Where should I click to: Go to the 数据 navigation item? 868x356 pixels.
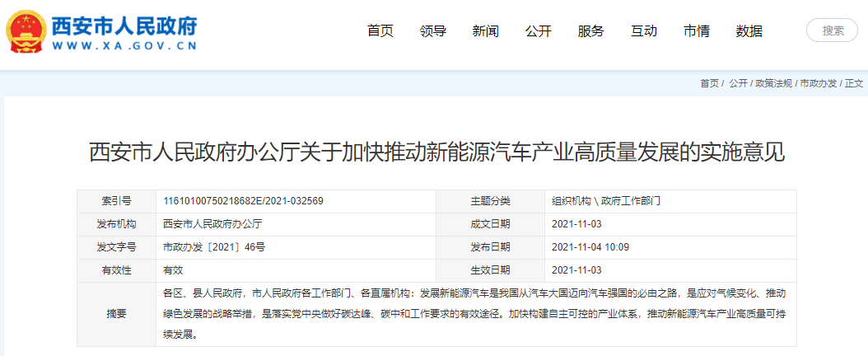tap(749, 31)
